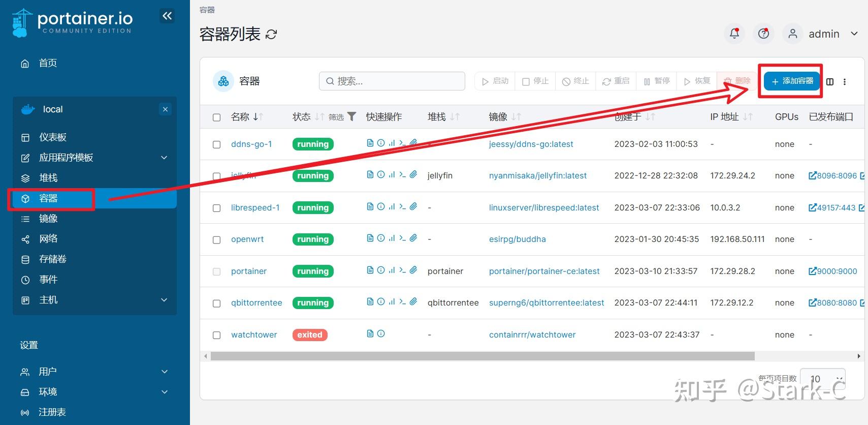Tick the select-all checkbox in the header
Image resolution: width=868 pixels, height=425 pixels.
217,117
